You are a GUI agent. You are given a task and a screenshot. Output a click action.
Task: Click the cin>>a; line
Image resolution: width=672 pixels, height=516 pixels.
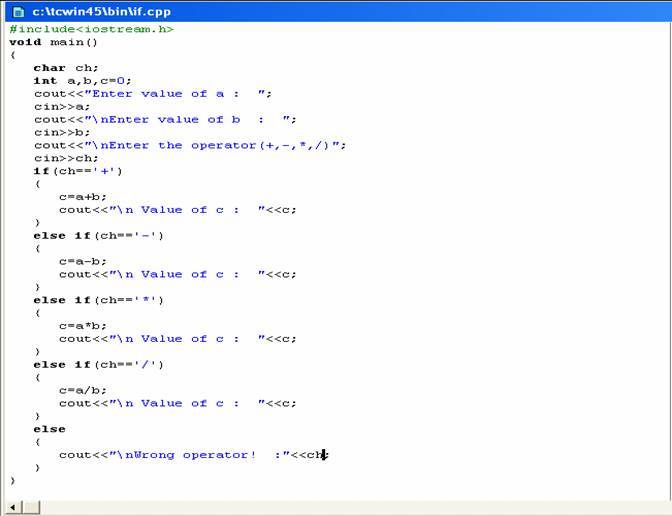[62, 106]
